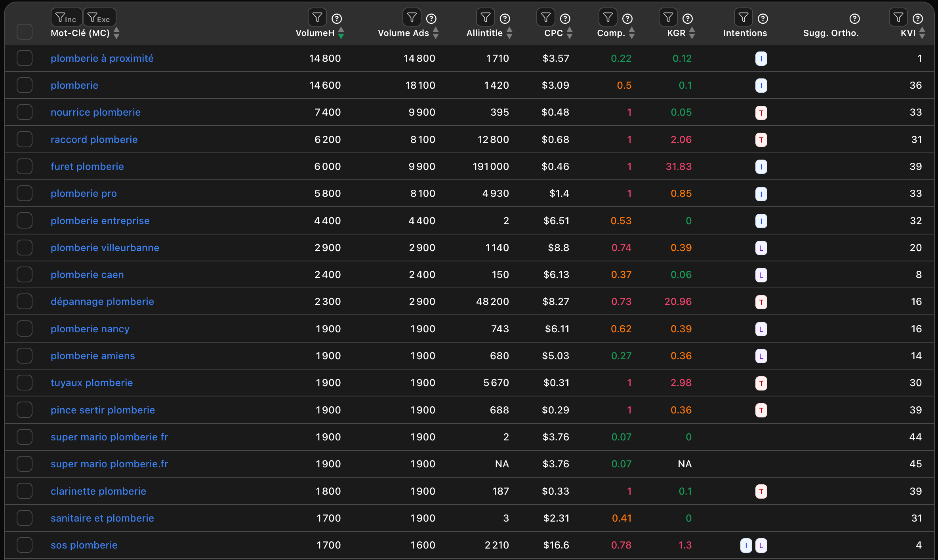Open the sos plomberie keyword link
Image resolution: width=938 pixels, height=560 pixels.
click(x=84, y=545)
